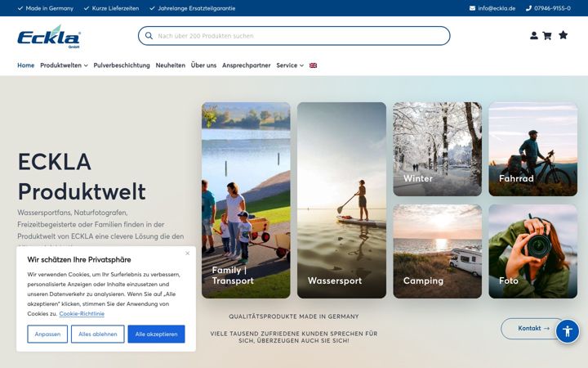Open Neuheiten menu item
This screenshot has width=588, height=368.
[170, 65]
